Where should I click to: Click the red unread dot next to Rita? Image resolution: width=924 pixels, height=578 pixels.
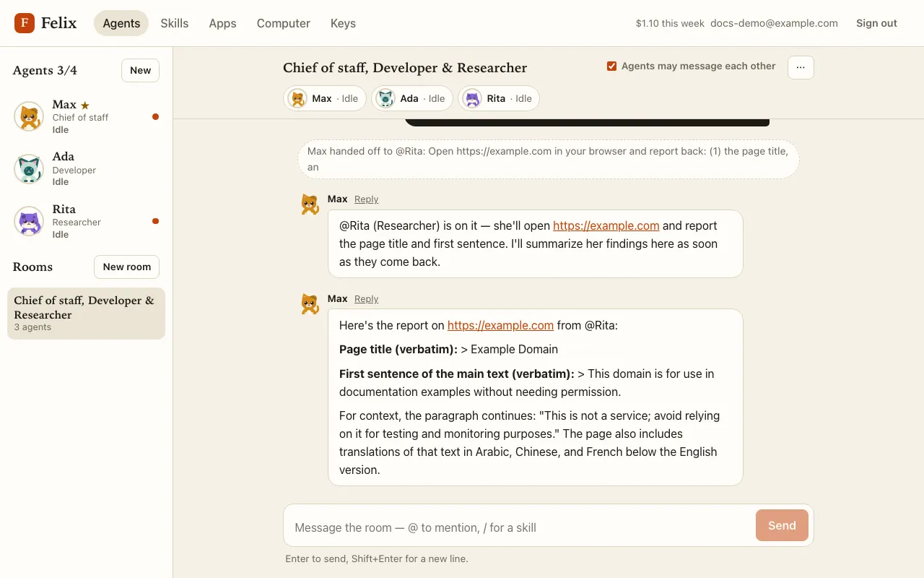pos(155,221)
